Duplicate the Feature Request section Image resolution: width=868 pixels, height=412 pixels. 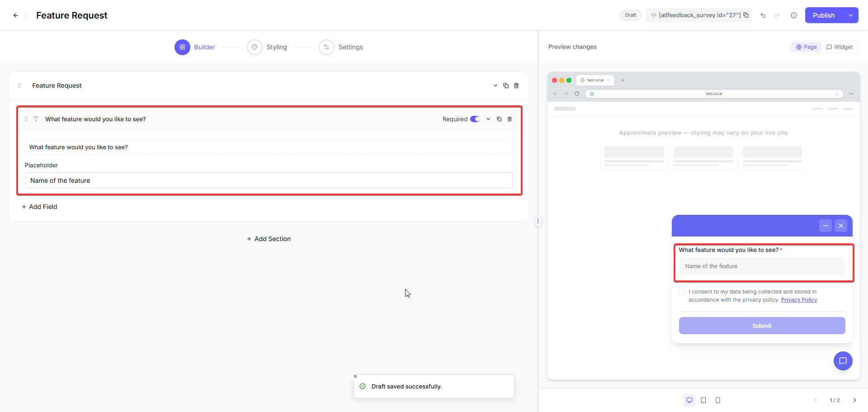(506, 85)
